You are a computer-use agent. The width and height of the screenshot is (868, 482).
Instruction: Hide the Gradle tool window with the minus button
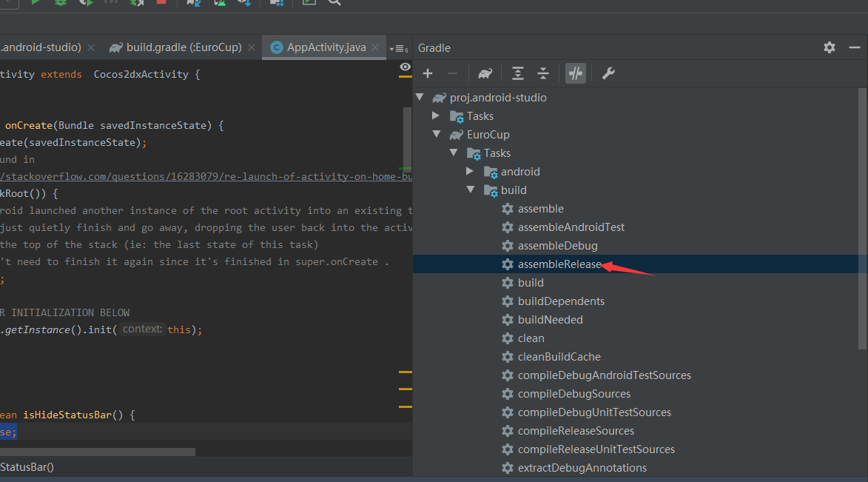click(855, 47)
